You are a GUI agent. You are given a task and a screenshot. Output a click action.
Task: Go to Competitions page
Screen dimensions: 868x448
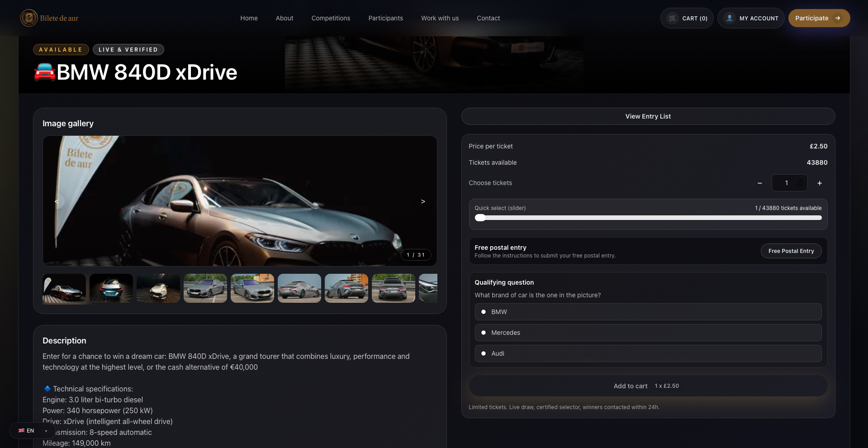[x=331, y=18]
